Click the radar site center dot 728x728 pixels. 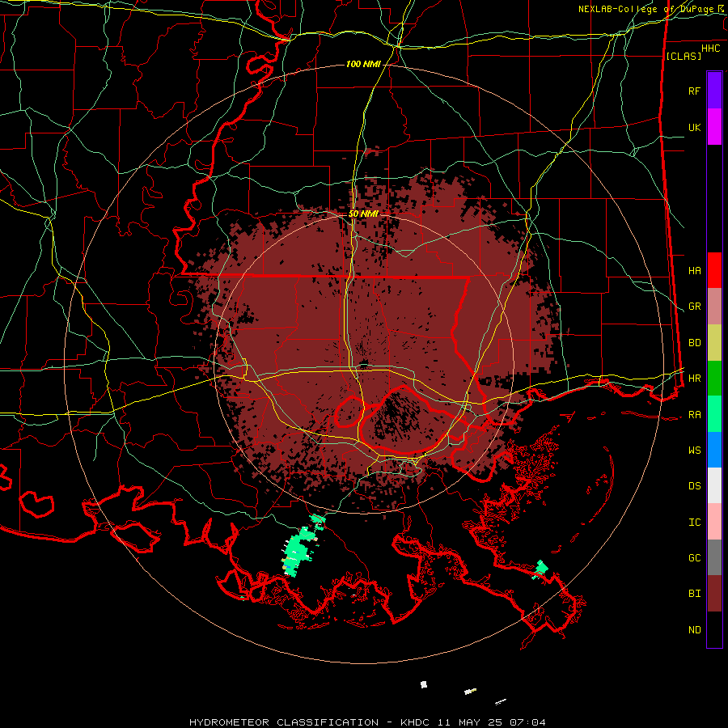364,362
